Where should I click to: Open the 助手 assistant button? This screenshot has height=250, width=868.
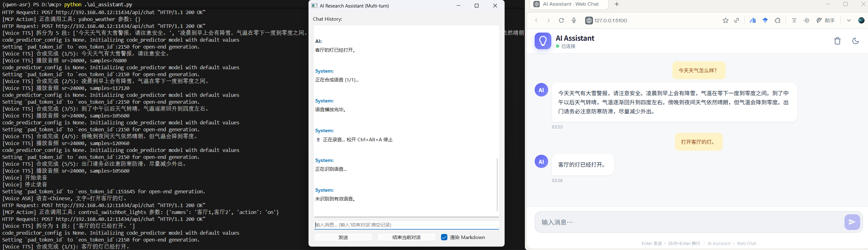(x=826, y=21)
